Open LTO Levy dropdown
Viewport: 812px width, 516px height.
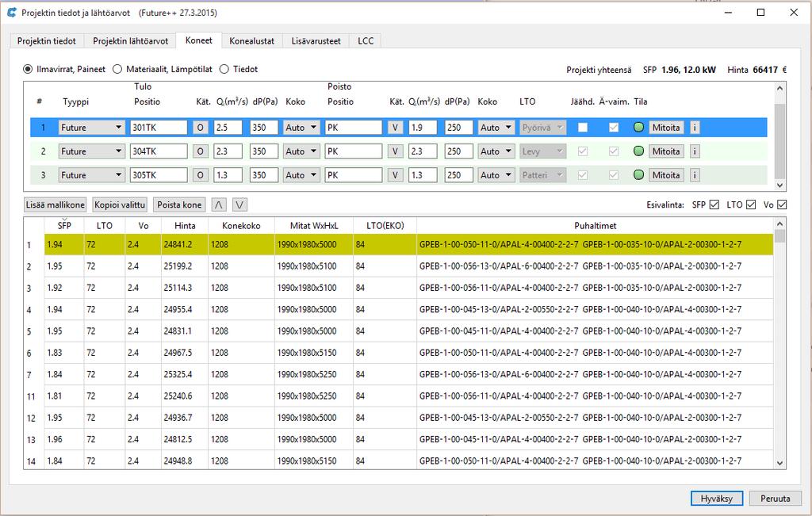click(542, 151)
